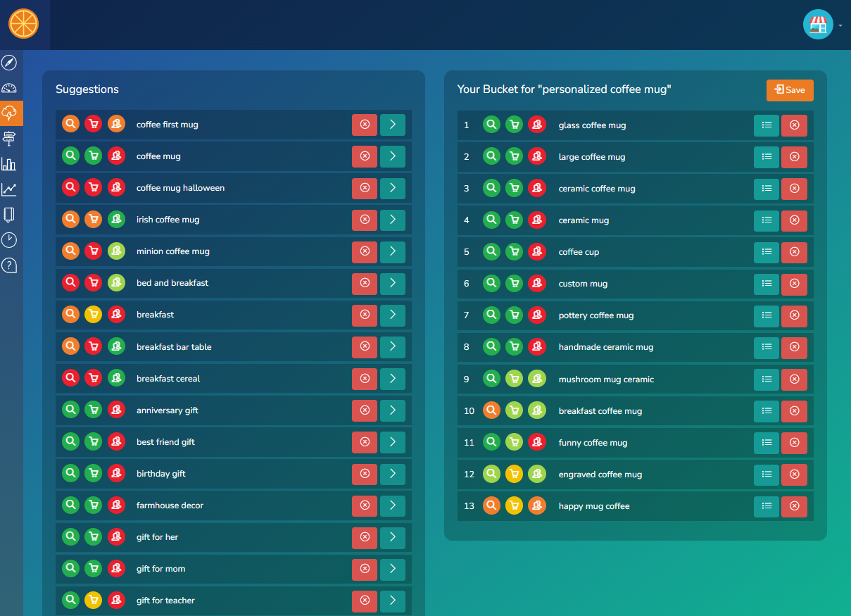Viewport: 851px width, 616px height.
Task: Save the personalized coffee mug bucket
Action: point(789,90)
